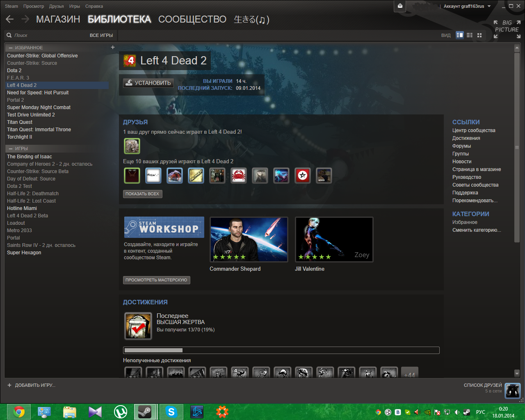Open the Достижения link
The width and height of the screenshot is (525, 420).
[466, 138]
